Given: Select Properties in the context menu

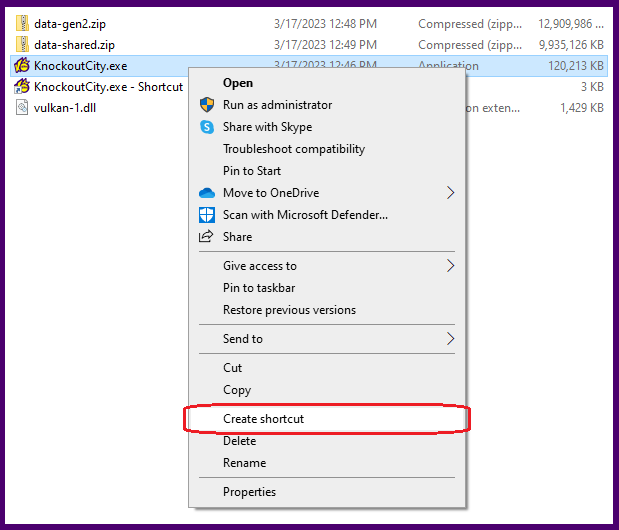Looking at the screenshot, I should [249, 492].
